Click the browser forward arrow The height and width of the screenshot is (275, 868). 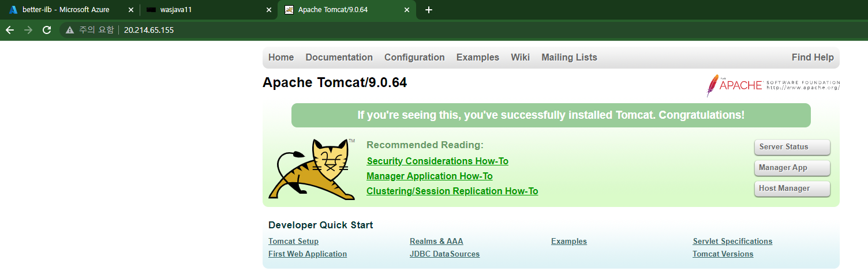click(x=28, y=30)
